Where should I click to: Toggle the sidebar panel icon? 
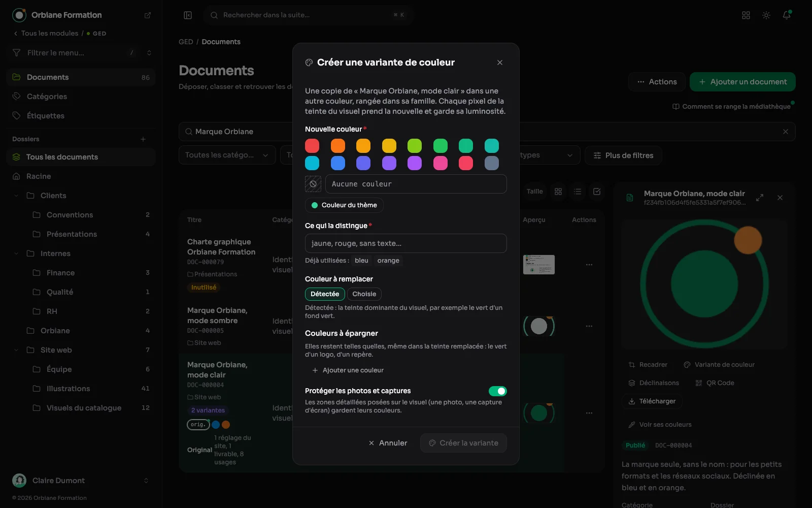tap(188, 15)
